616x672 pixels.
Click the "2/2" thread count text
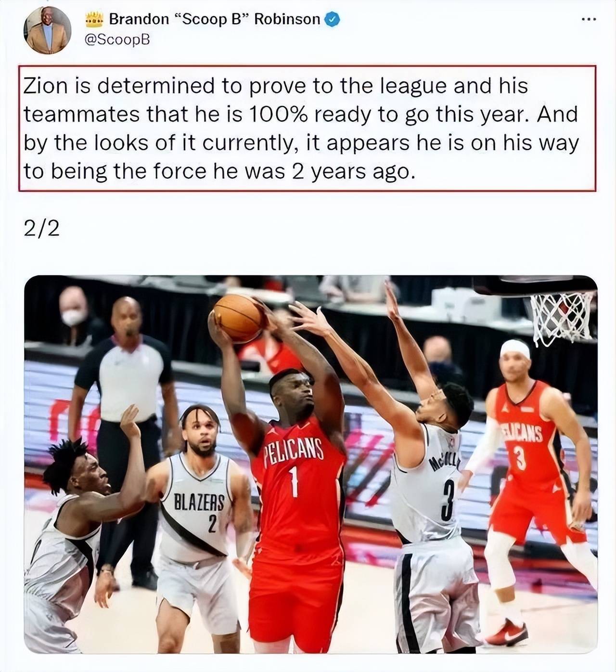[x=41, y=228]
